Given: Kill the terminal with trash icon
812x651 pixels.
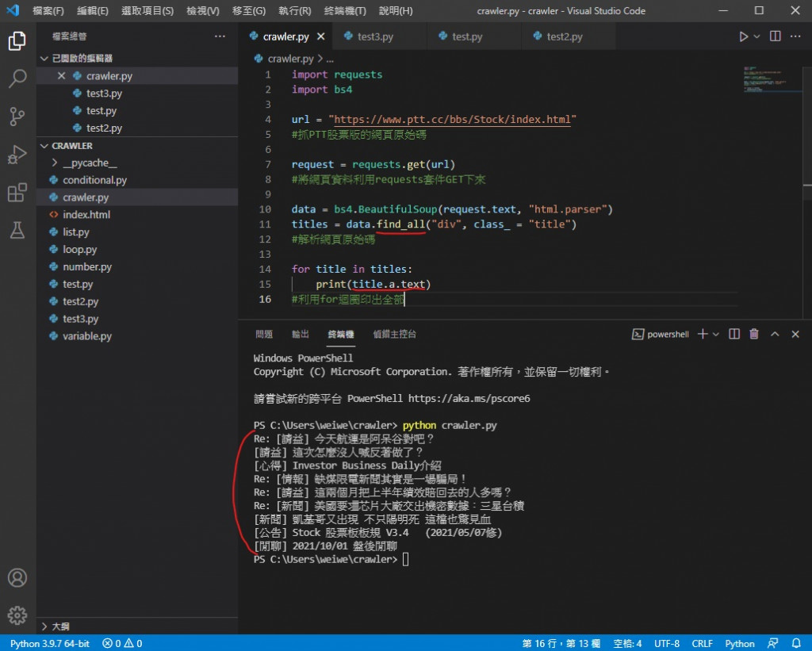Looking at the screenshot, I should pyautogui.click(x=754, y=334).
